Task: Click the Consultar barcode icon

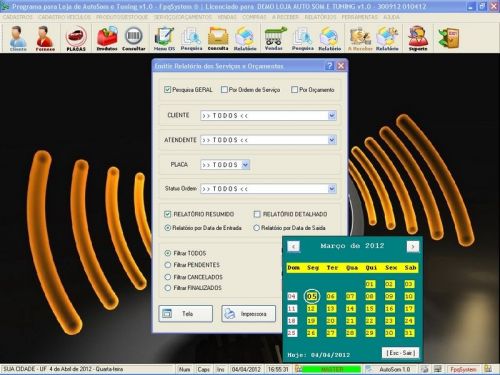Action: (x=134, y=38)
